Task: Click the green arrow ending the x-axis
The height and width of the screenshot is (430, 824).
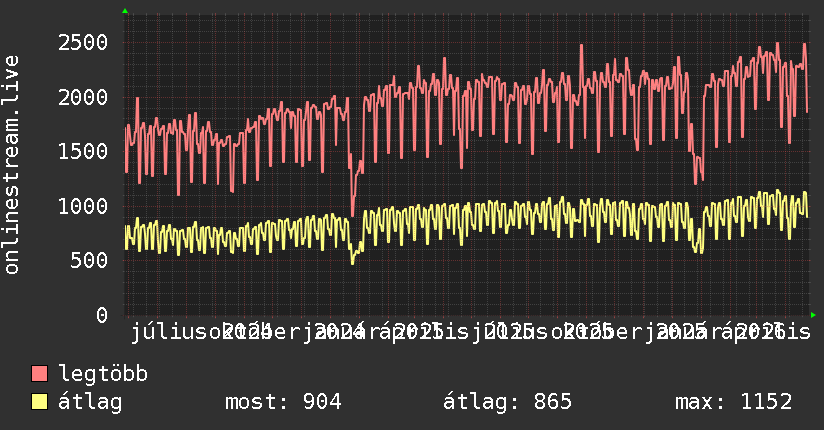Action: tap(813, 315)
